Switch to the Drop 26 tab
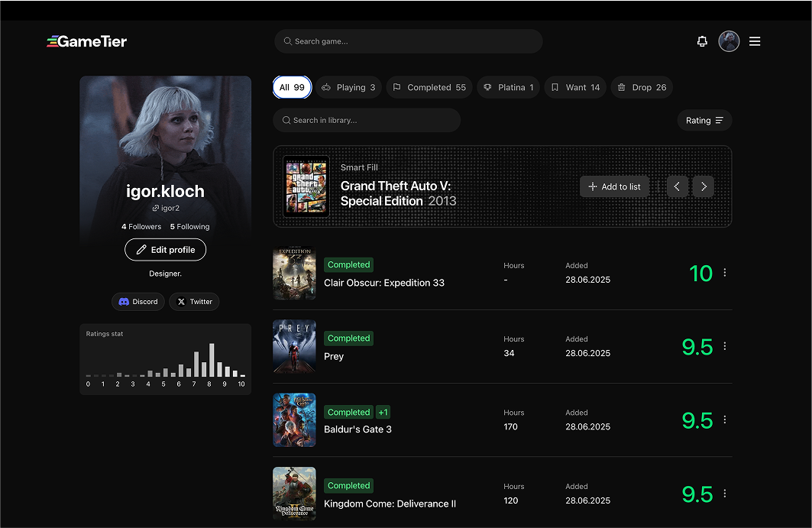812x528 pixels. click(x=642, y=87)
